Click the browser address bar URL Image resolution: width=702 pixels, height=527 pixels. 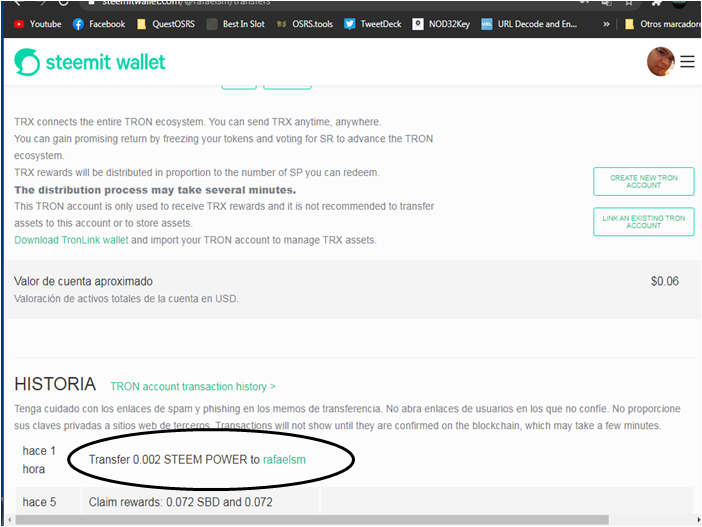coord(186,3)
